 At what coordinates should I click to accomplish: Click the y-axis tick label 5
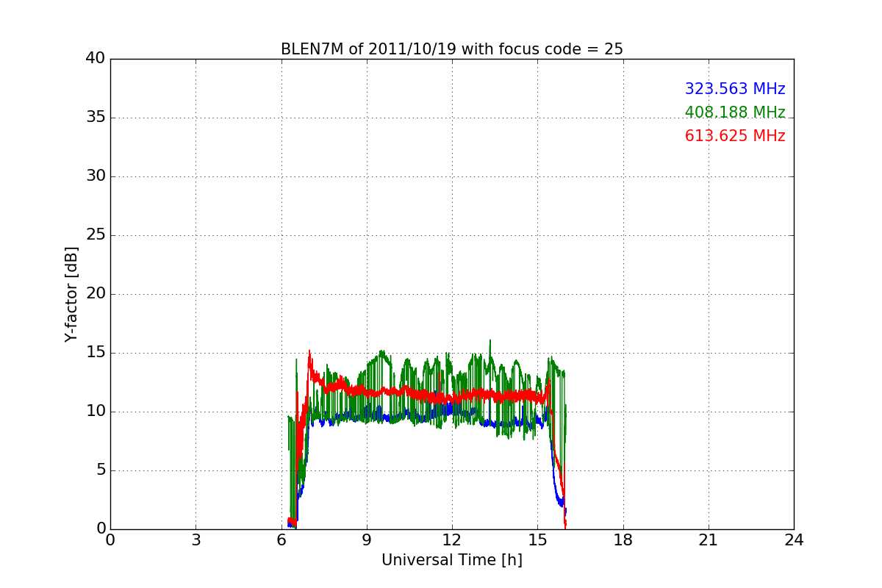point(100,470)
